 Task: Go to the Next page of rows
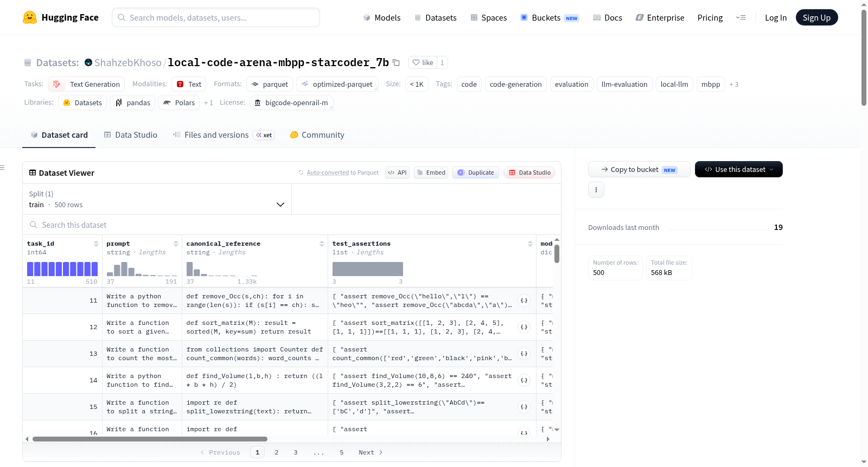[371, 452]
